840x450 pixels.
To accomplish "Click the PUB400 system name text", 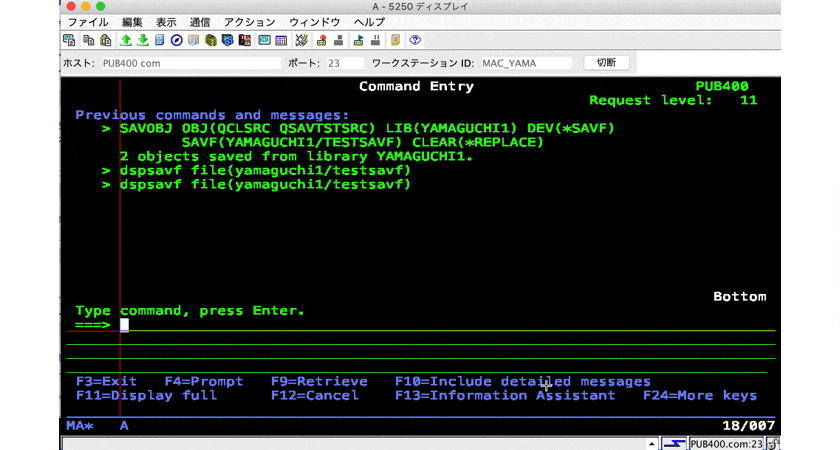I will point(722,86).
